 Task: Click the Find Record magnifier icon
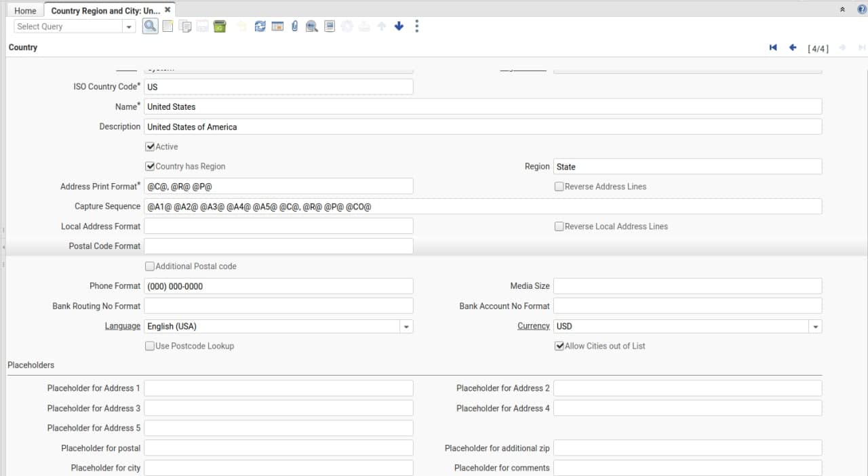150,26
